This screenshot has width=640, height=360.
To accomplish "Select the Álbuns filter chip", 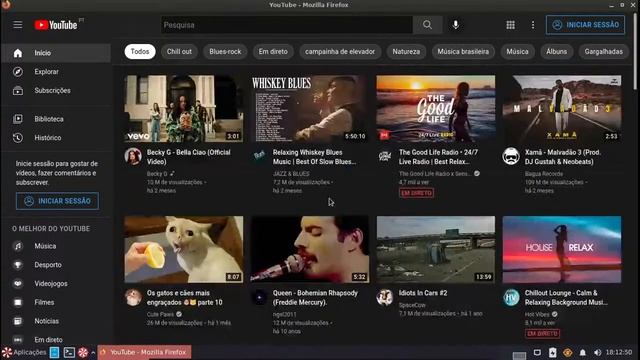I will coord(557,52).
